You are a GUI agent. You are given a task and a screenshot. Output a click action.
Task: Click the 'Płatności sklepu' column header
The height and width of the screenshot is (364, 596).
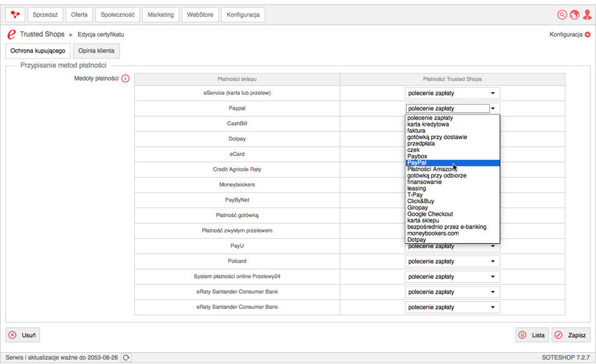[x=237, y=79]
